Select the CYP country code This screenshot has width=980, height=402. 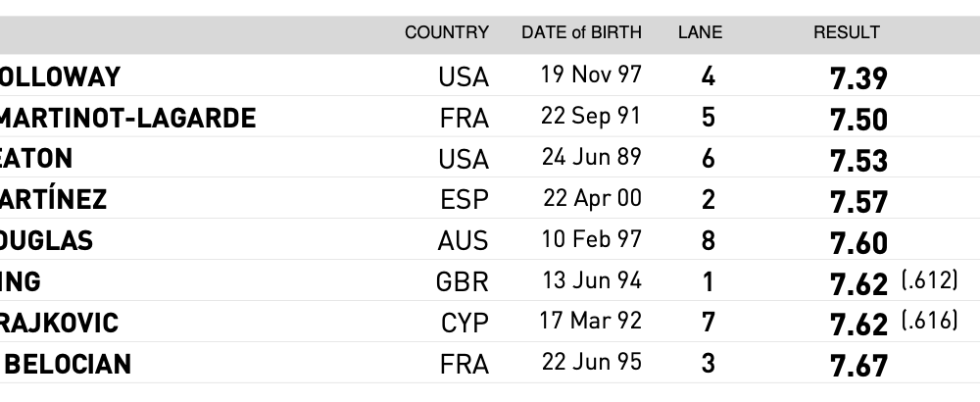463,324
